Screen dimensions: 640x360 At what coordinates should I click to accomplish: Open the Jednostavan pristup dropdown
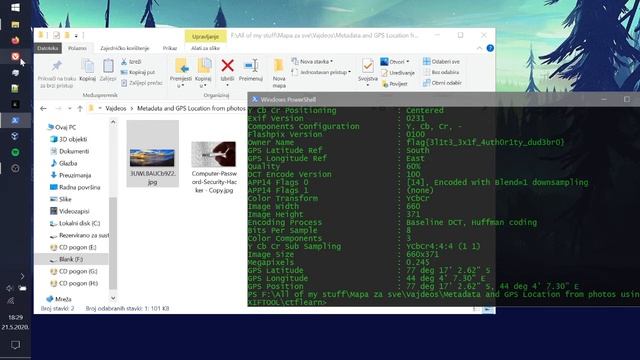point(321,72)
